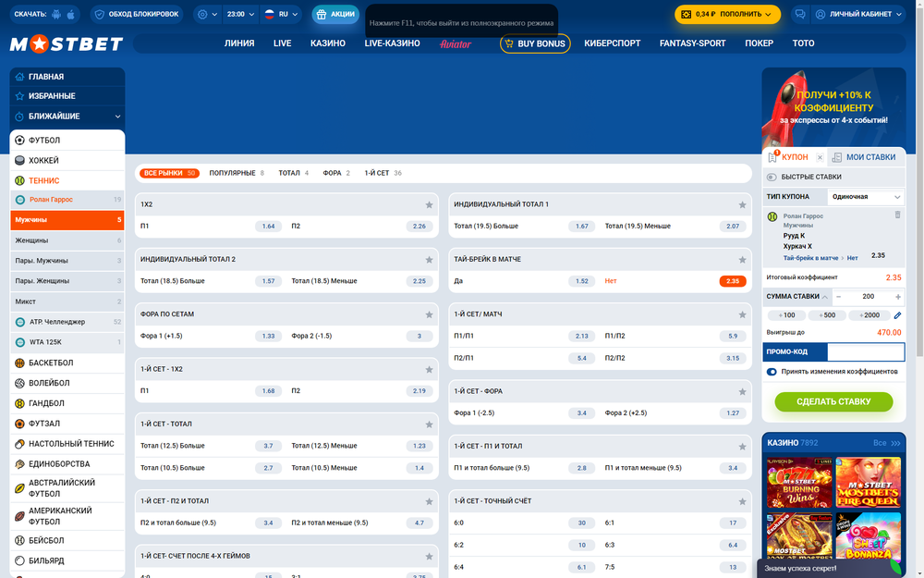This screenshot has width=924, height=578.
Task: Expand the ЛИЧНЫЙ КАБИНЕТ account menu
Action: click(x=858, y=14)
